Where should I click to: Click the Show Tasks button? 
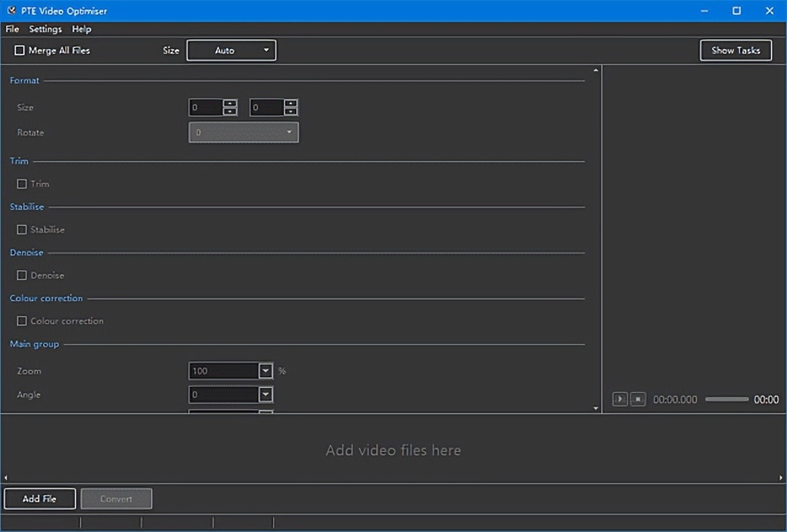(x=735, y=50)
